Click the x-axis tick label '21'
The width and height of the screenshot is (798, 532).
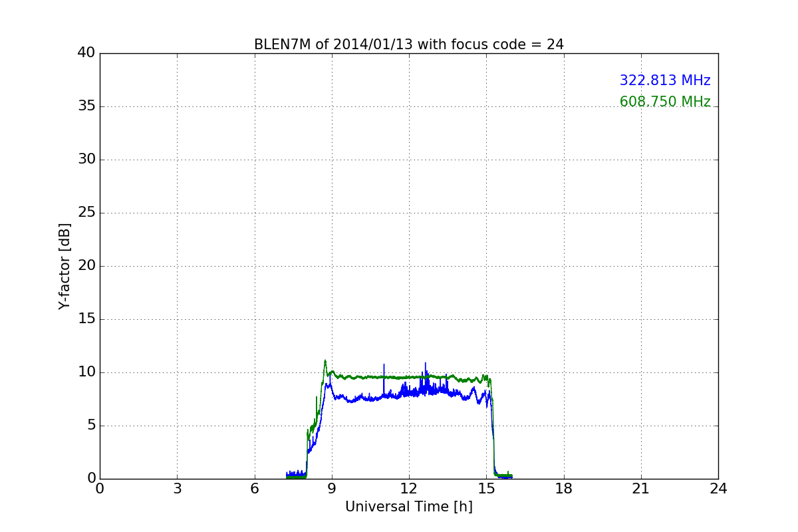(x=641, y=489)
